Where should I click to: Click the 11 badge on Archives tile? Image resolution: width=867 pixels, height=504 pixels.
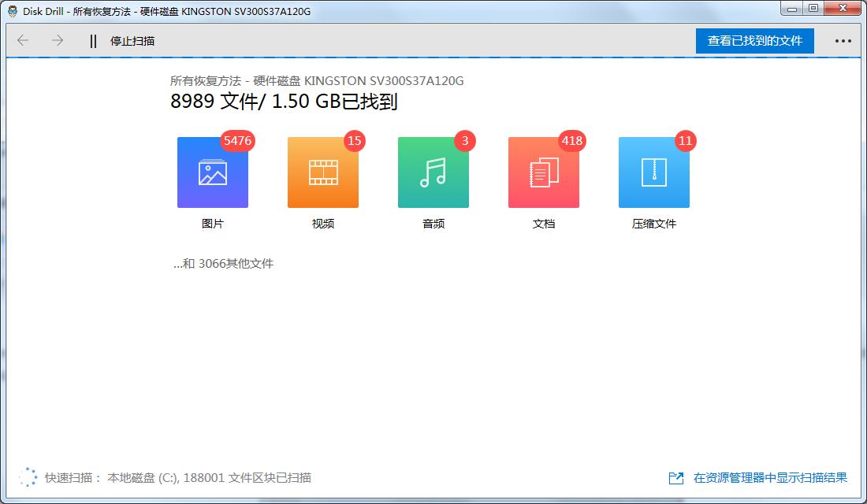pos(686,140)
